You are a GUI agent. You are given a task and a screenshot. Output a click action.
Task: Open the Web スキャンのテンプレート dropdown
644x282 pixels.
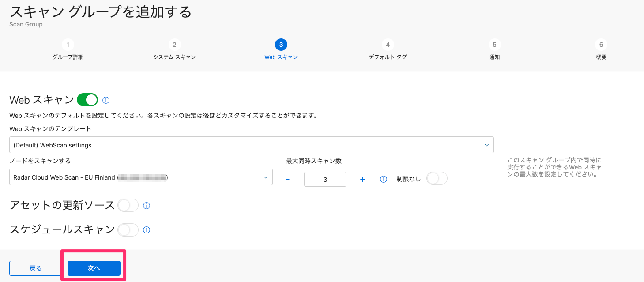[x=251, y=145]
